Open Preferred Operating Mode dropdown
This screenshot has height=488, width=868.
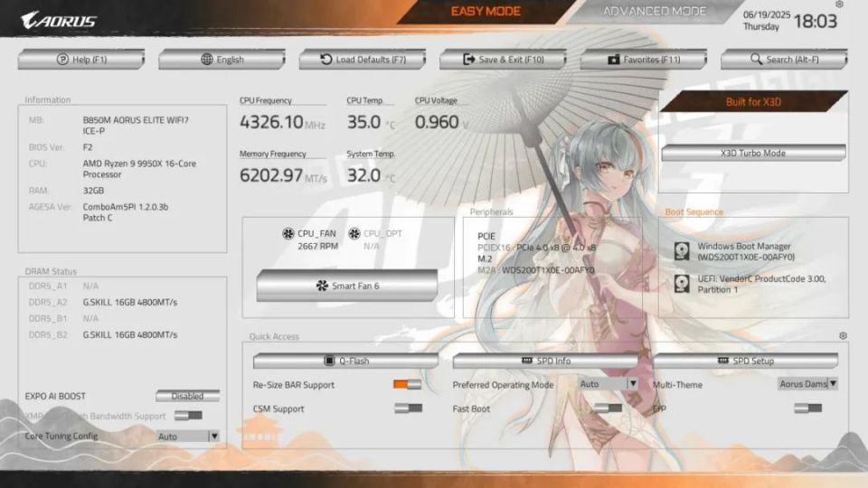pos(608,383)
